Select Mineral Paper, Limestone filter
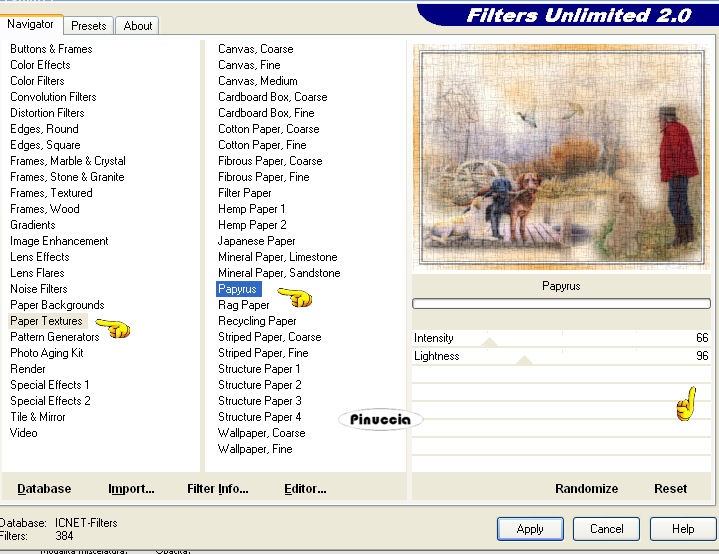Image resolution: width=719 pixels, height=554 pixels. click(277, 257)
